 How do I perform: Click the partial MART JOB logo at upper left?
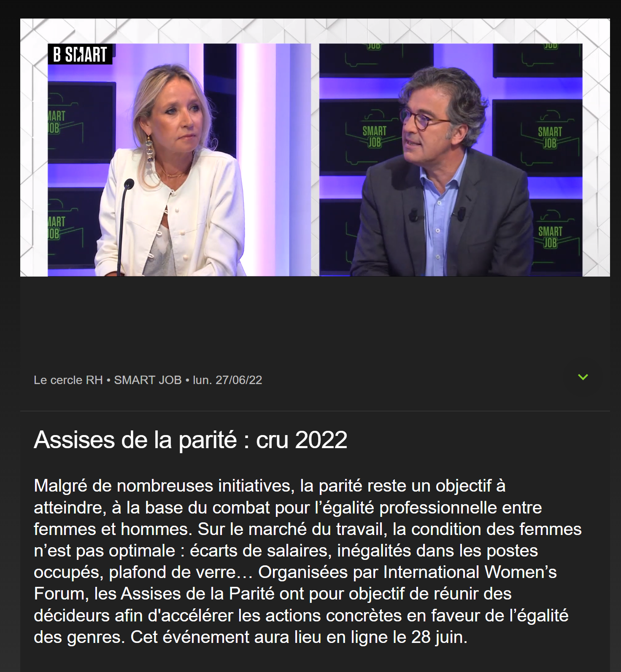[x=57, y=122]
